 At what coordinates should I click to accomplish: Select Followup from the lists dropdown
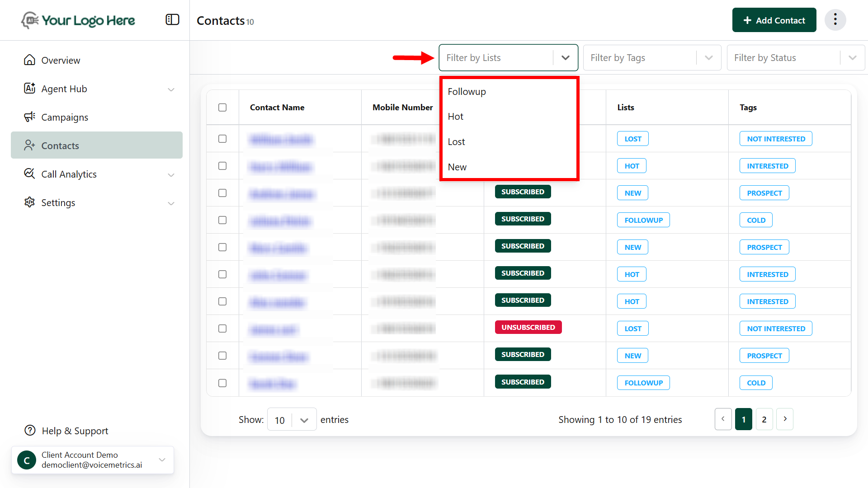tap(467, 92)
